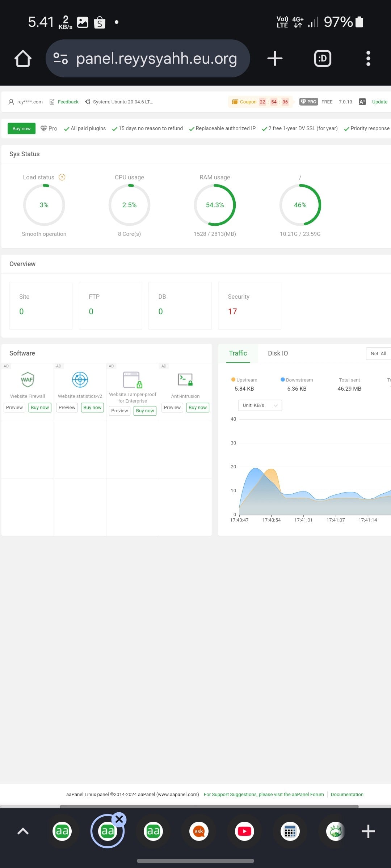Expand the bottom tab bar chevron
The width and height of the screenshot is (391, 868).
coord(23,831)
